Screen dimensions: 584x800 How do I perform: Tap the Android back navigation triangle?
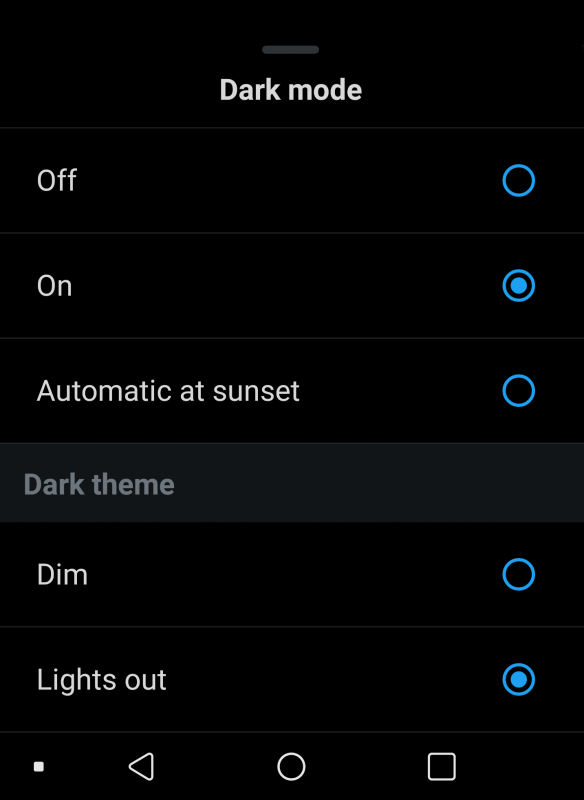[x=141, y=766]
